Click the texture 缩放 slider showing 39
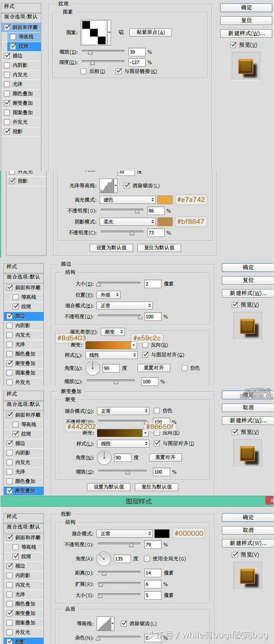 point(103,52)
